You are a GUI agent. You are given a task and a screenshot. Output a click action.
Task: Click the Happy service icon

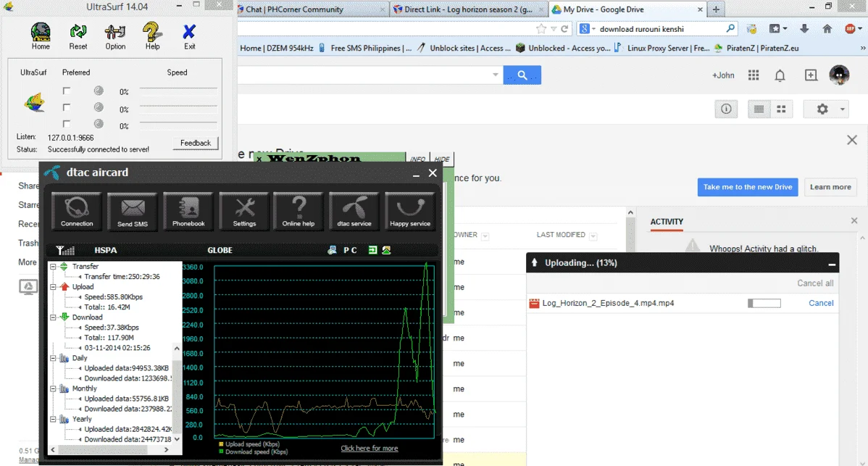click(409, 211)
